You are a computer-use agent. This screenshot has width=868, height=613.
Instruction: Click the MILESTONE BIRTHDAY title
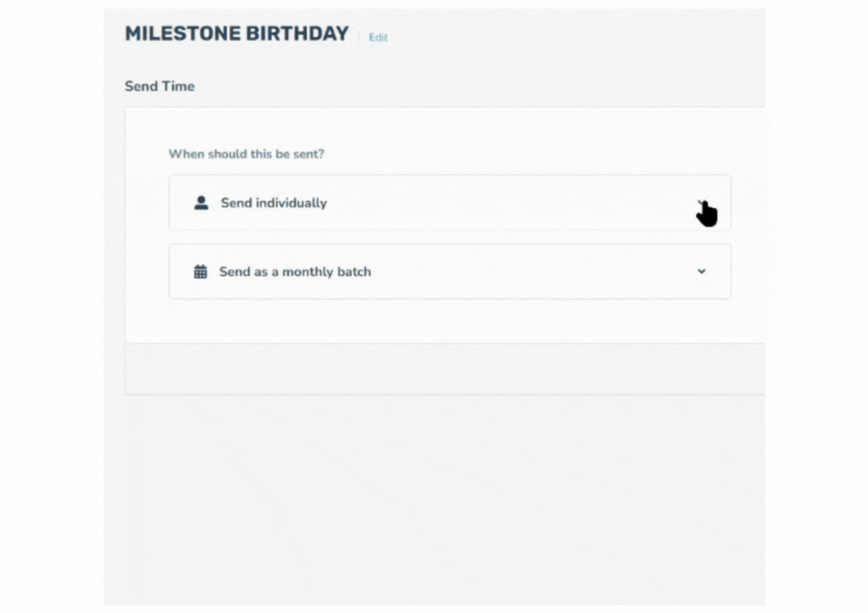point(237,34)
